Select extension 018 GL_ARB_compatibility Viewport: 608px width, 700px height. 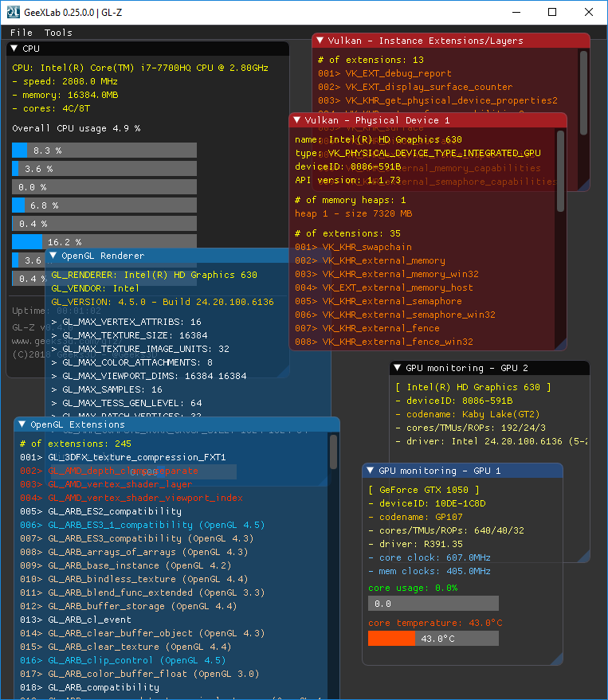point(89,687)
